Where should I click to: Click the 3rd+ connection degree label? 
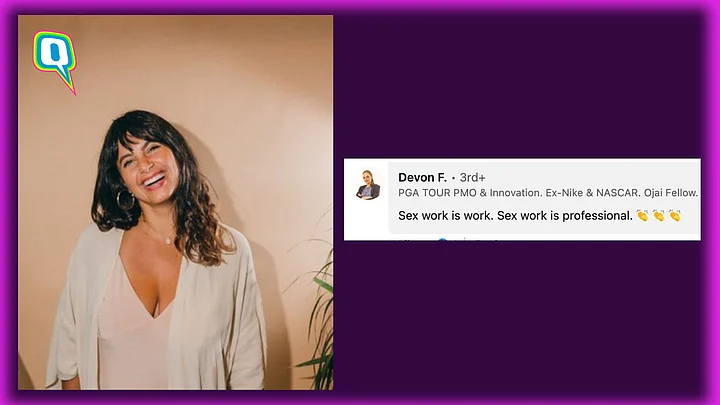click(x=472, y=177)
